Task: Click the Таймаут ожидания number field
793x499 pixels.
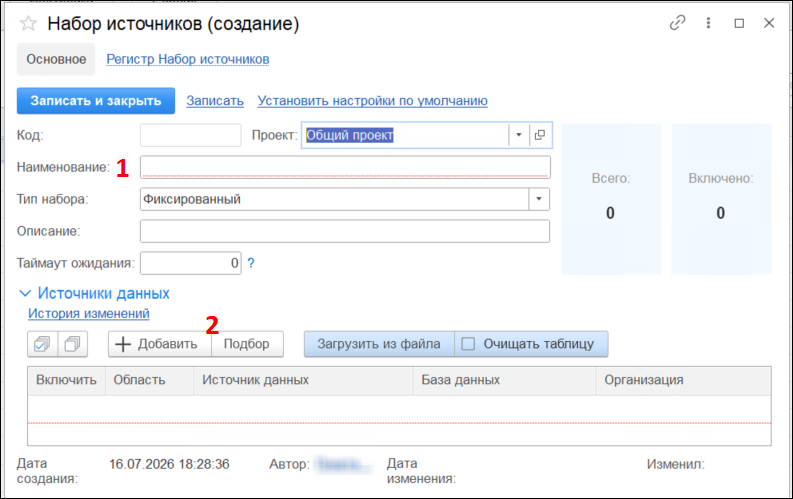Action: (191, 263)
